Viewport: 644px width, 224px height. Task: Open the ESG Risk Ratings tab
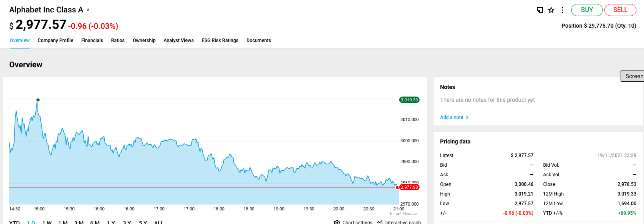(220, 40)
